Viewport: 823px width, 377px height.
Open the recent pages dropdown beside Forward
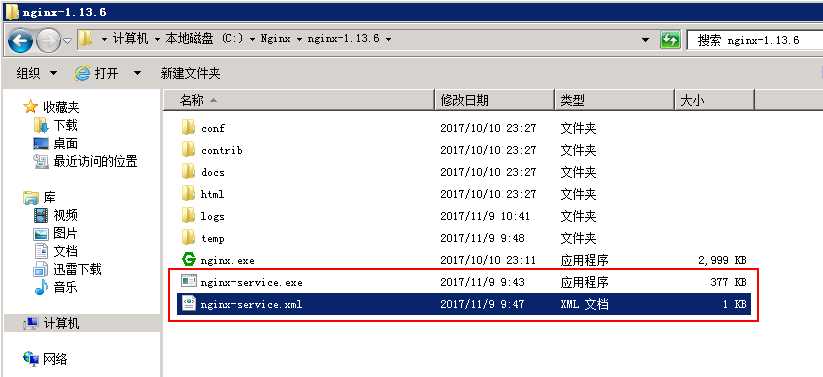pos(68,41)
